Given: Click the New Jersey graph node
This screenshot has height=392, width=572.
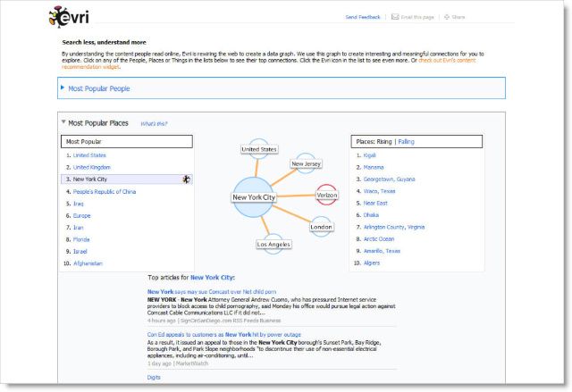Looking at the screenshot, I should [x=306, y=164].
